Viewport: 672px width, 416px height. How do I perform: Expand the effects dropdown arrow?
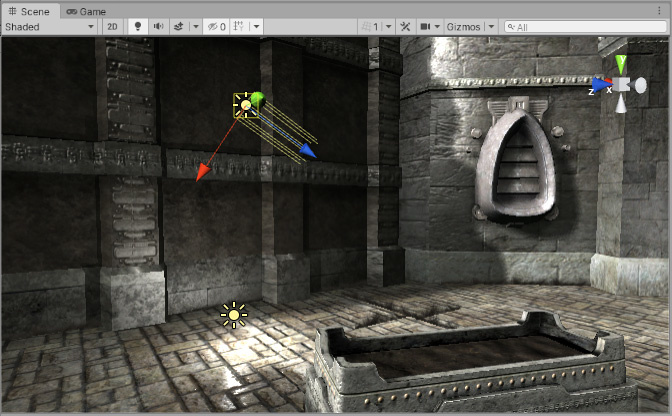(x=194, y=27)
